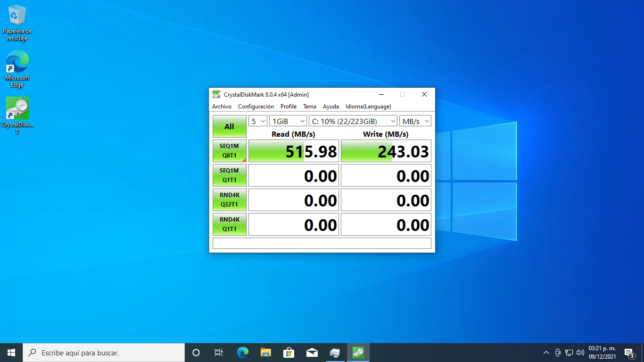Expand the test count dropdown showing 5
Screen dimensions: 644x362
[x=258, y=121]
